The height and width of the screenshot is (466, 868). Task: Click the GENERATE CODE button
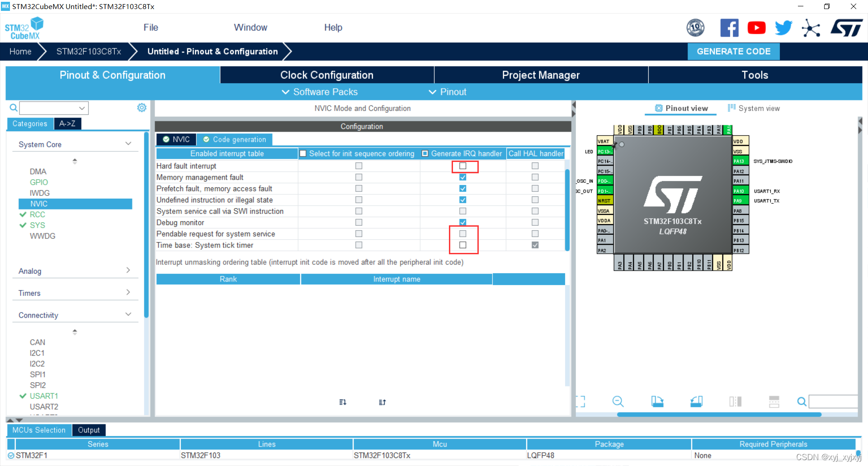[x=733, y=52]
